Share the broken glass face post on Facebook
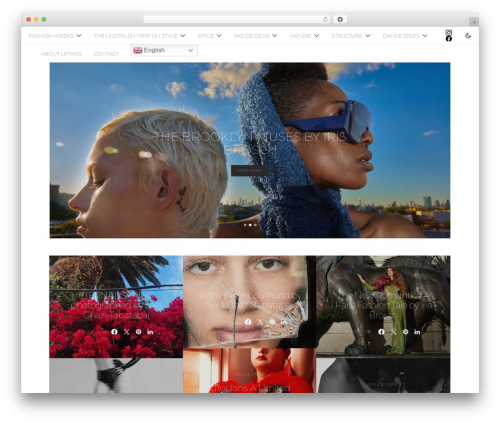500x423 pixels. point(248,322)
